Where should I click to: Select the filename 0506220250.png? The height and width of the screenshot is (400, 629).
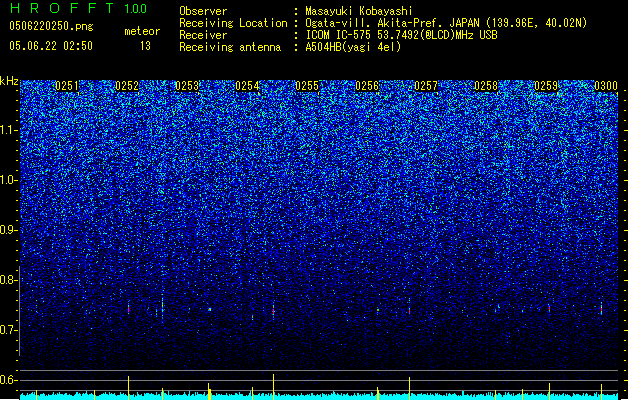click(51, 26)
